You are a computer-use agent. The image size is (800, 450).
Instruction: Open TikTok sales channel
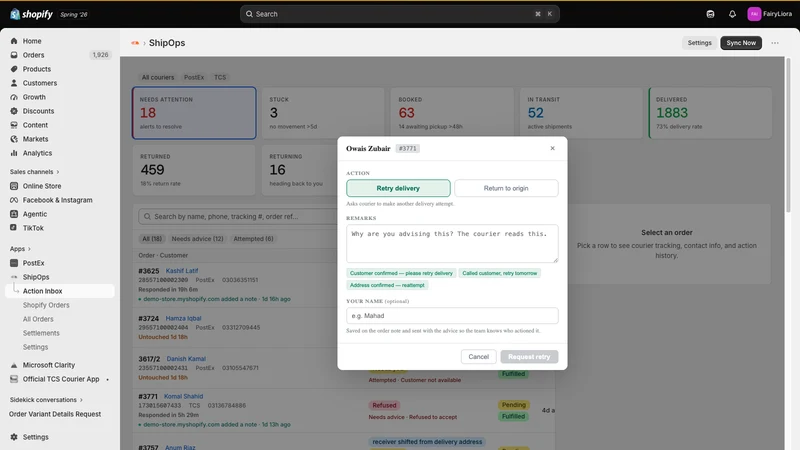click(33, 228)
